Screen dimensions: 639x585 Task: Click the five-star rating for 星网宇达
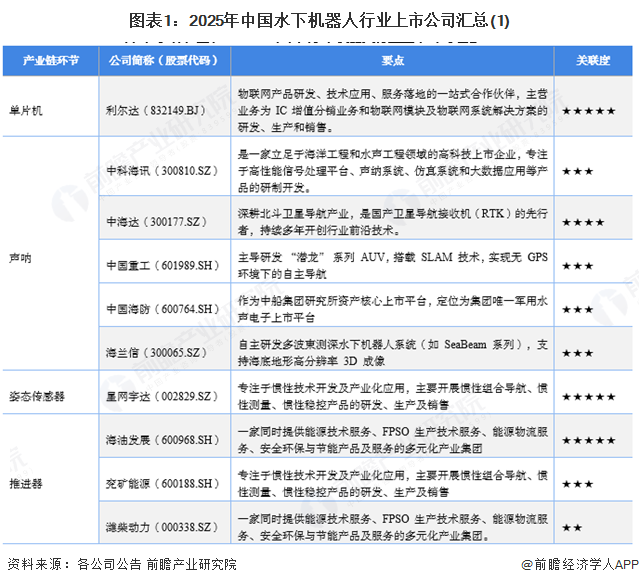[x=588, y=397]
